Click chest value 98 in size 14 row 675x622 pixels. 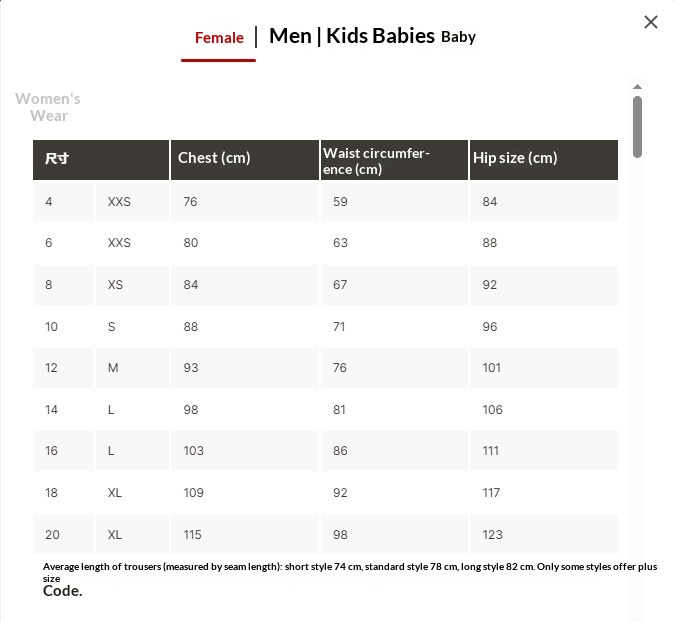click(x=192, y=410)
